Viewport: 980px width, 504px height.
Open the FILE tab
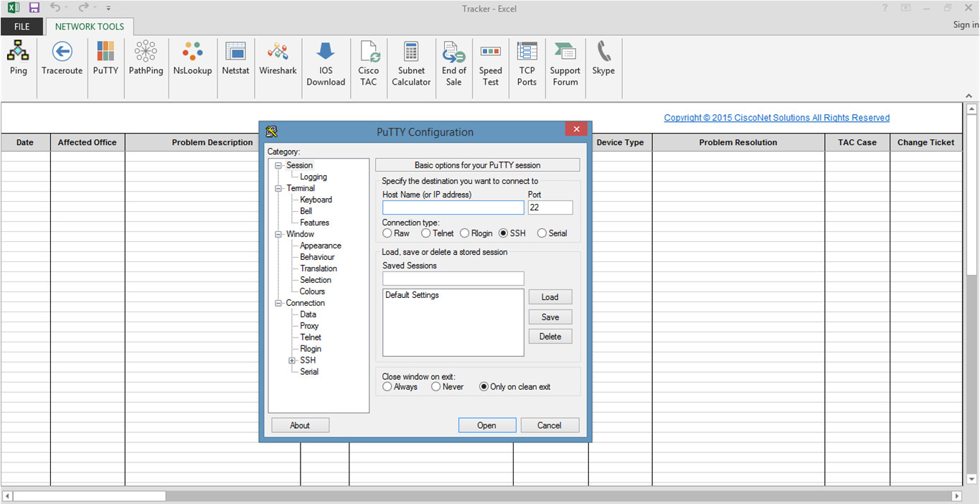22,27
